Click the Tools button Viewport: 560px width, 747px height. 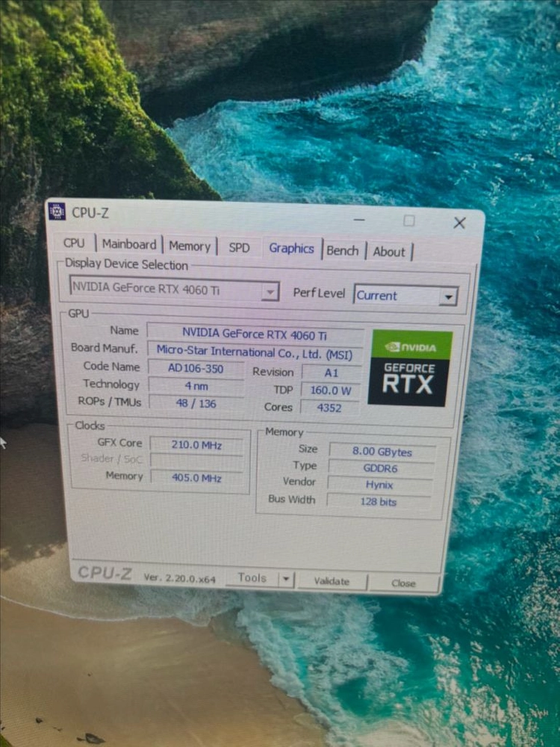(x=252, y=578)
